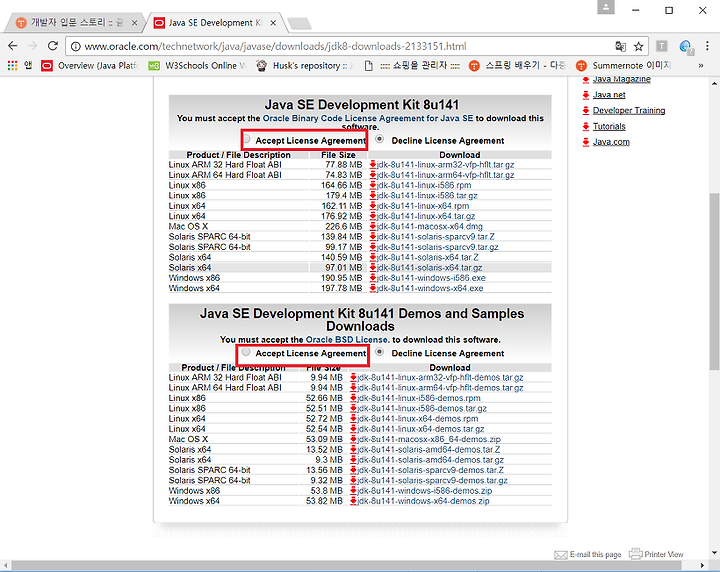Download jdk-8u141-linux-x64-demos.rpm
This screenshot has width=720, height=572.
tap(418, 419)
